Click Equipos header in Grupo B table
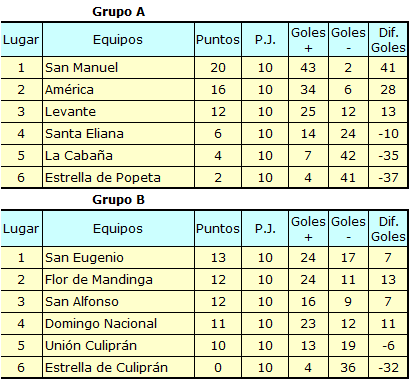 coord(118,229)
